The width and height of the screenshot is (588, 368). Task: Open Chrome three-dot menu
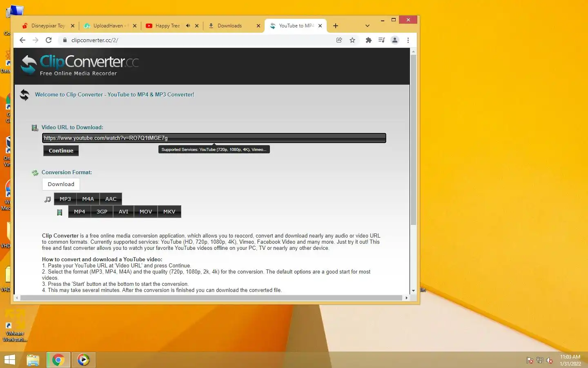[408, 40]
